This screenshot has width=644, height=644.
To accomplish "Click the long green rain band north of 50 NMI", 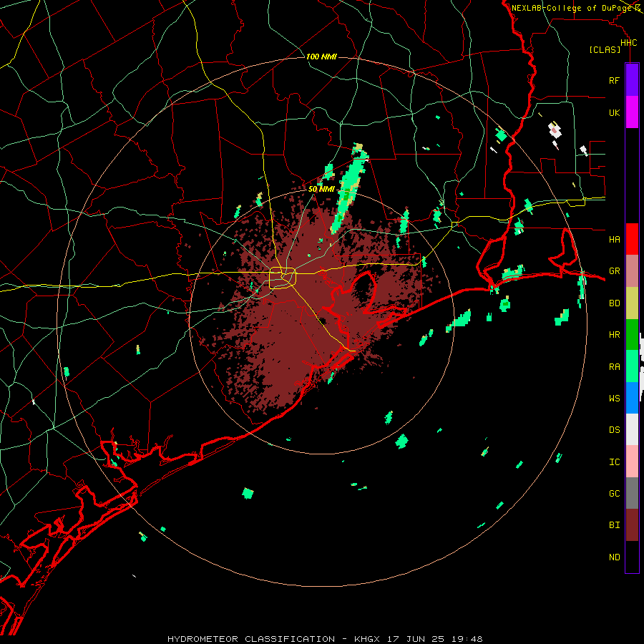I will coord(350,189).
